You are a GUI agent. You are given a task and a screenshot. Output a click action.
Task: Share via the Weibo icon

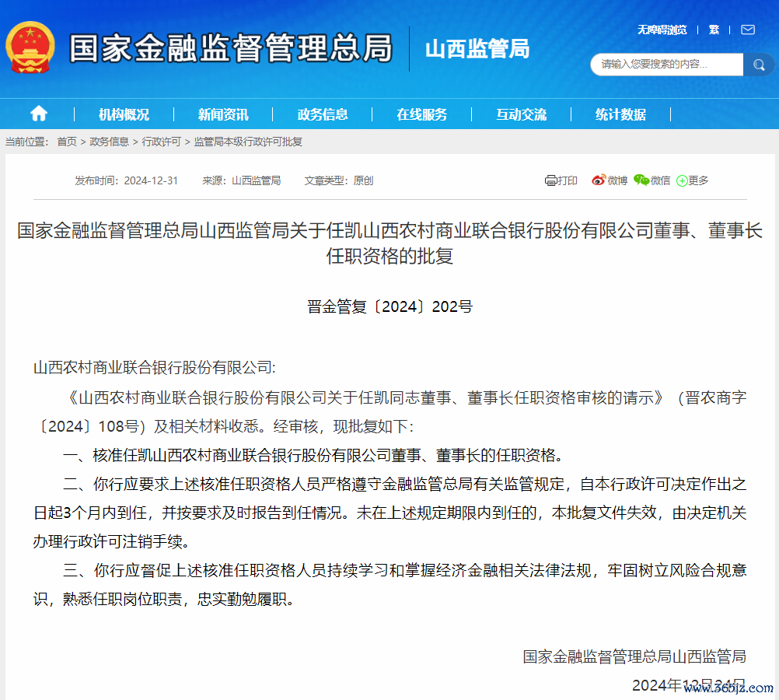pos(599,180)
